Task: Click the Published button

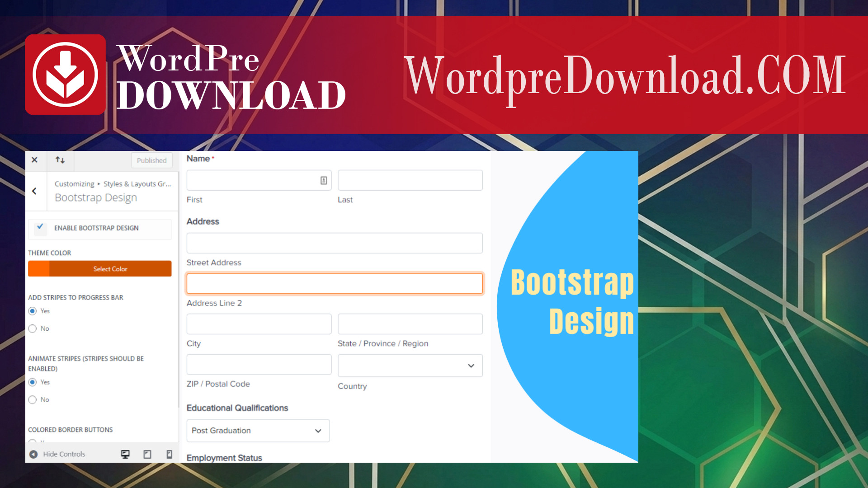Action: 151,160
